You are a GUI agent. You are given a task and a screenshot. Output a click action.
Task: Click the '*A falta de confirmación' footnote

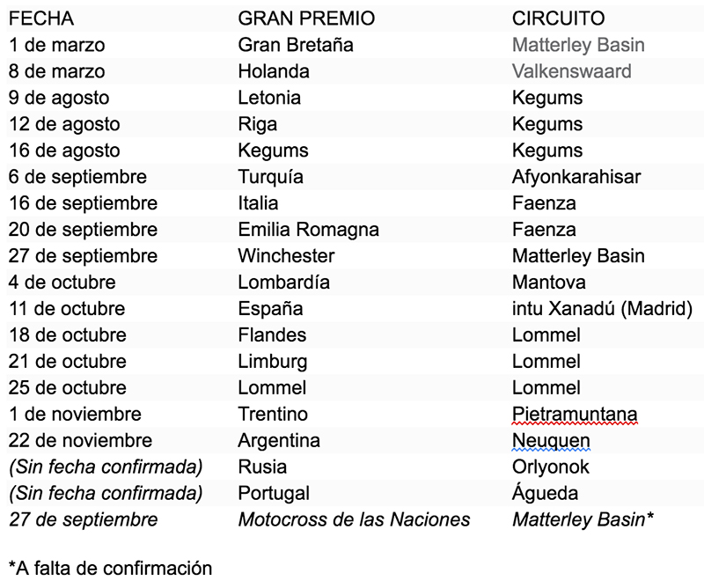110,568
